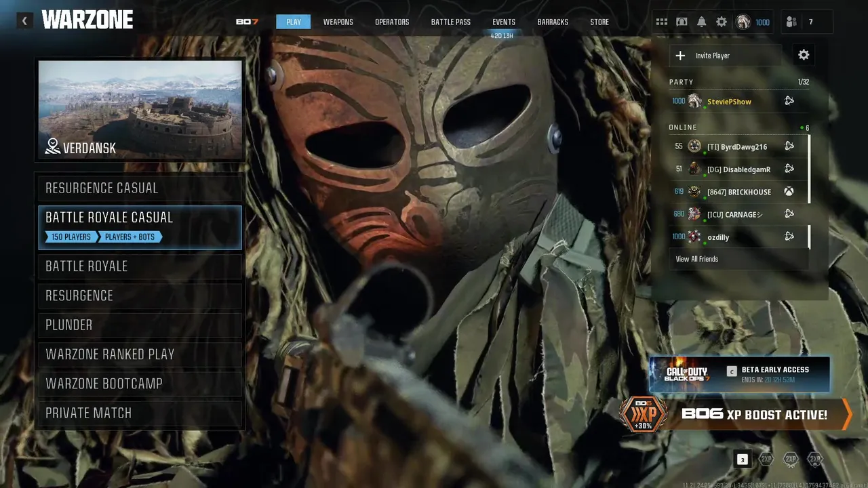This screenshot has width=868, height=488.
Task: Click BRICKHOUSE player emblem
Action: pyautogui.click(x=694, y=192)
